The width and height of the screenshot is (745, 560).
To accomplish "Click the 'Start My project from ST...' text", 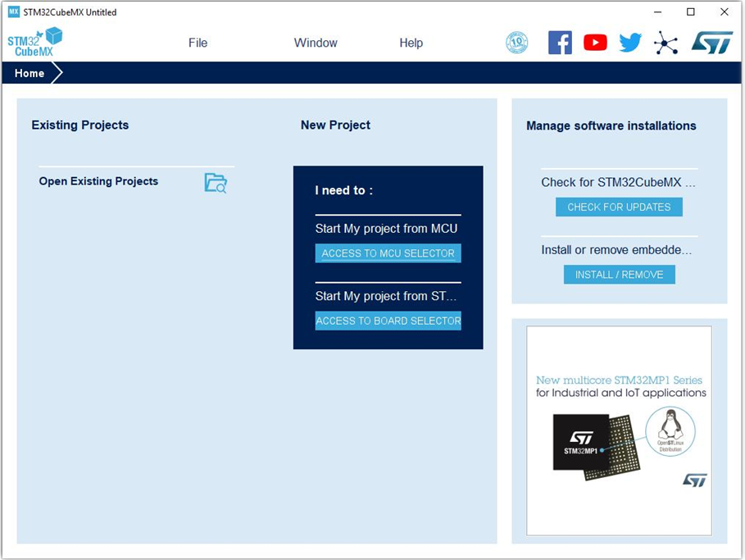I will click(386, 296).
